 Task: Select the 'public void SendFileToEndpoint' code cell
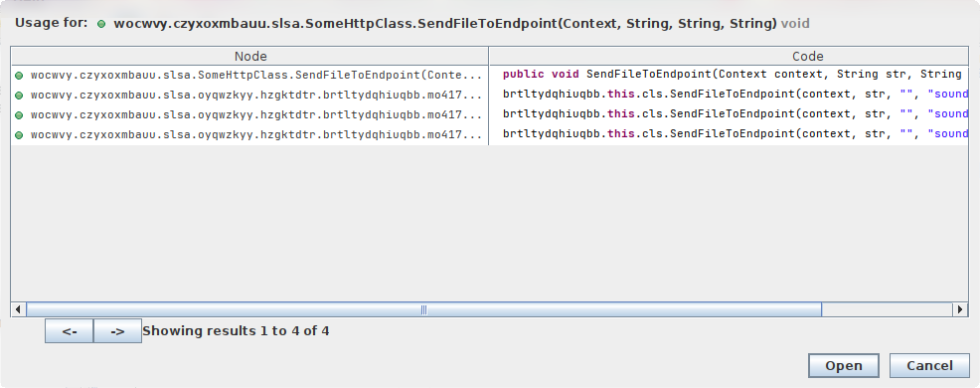point(729,75)
